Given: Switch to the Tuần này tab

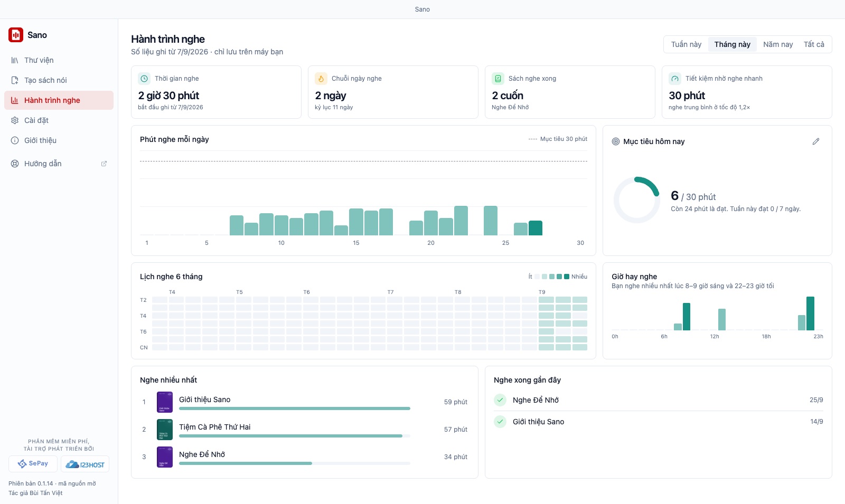Looking at the screenshot, I should pos(686,44).
